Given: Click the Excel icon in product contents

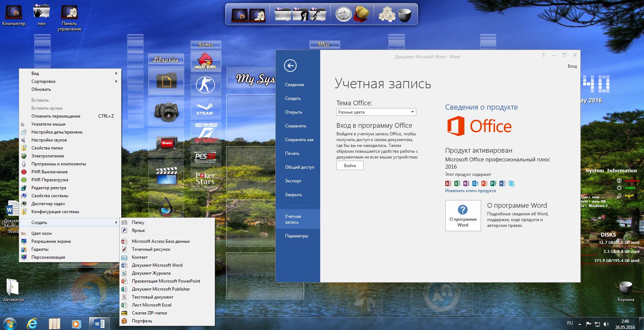Looking at the screenshot, I should pos(457,183).
